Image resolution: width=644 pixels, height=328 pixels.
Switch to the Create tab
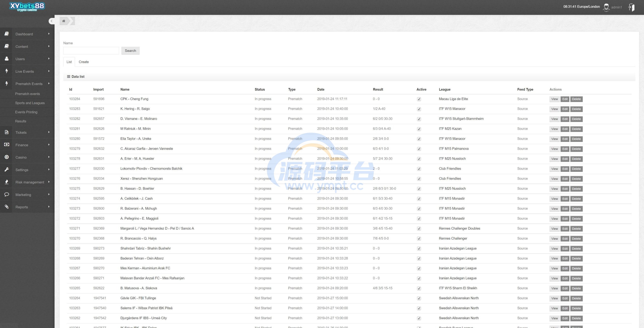point(84,62)
